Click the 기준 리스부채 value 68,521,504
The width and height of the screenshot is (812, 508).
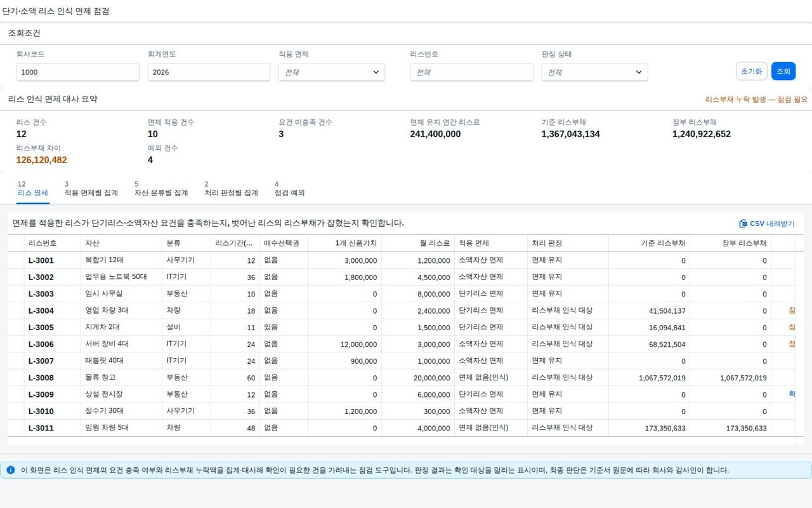[667, 345]
